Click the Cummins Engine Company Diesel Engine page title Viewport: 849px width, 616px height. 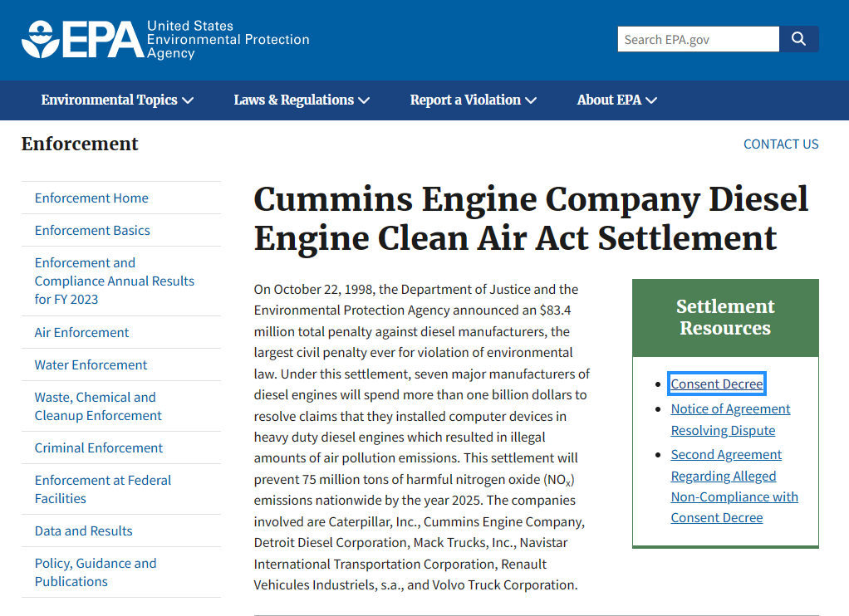tap(531, 218)
